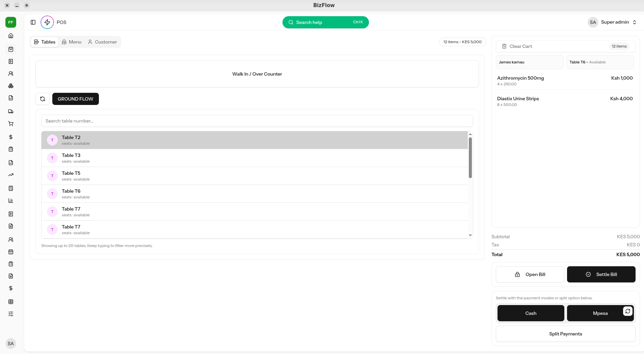Toggle the sidebar panel collapse button
The image size is (644, 354).
(33, 22)
